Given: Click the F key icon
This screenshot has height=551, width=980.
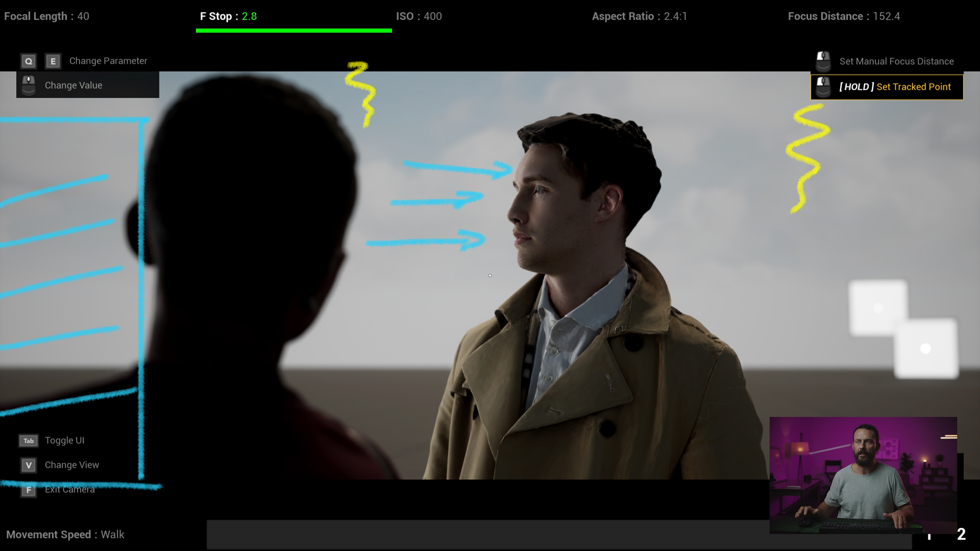Looking at the screenshot, I should pyautogui.click(x=29, y=490).
